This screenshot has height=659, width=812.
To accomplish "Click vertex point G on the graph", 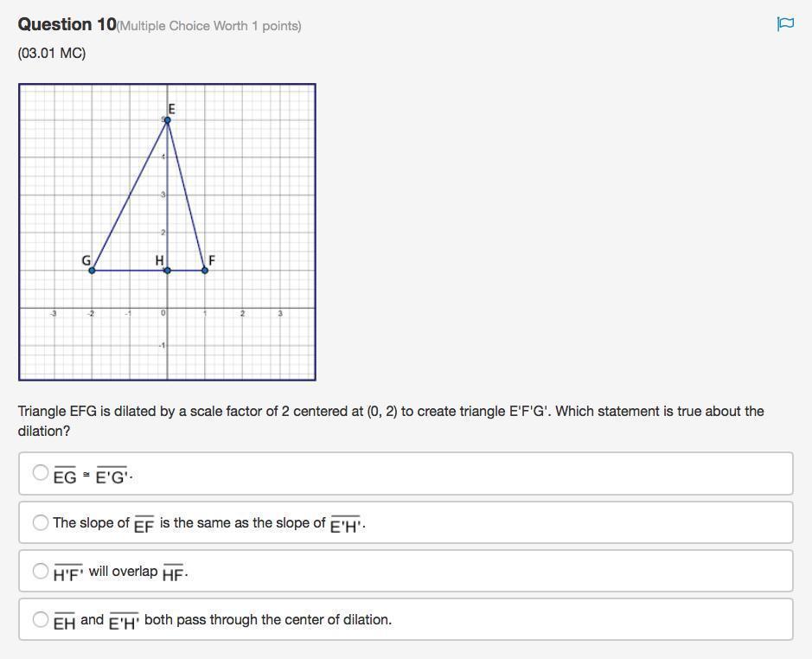I will click(92, 270).
